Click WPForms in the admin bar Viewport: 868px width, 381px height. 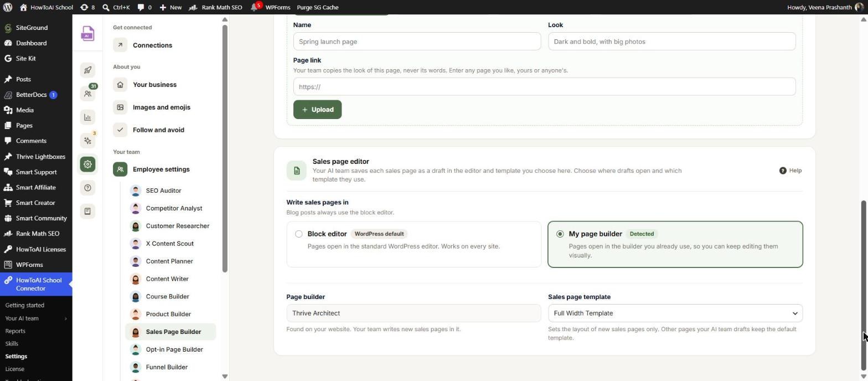click(x=278, y=7)
